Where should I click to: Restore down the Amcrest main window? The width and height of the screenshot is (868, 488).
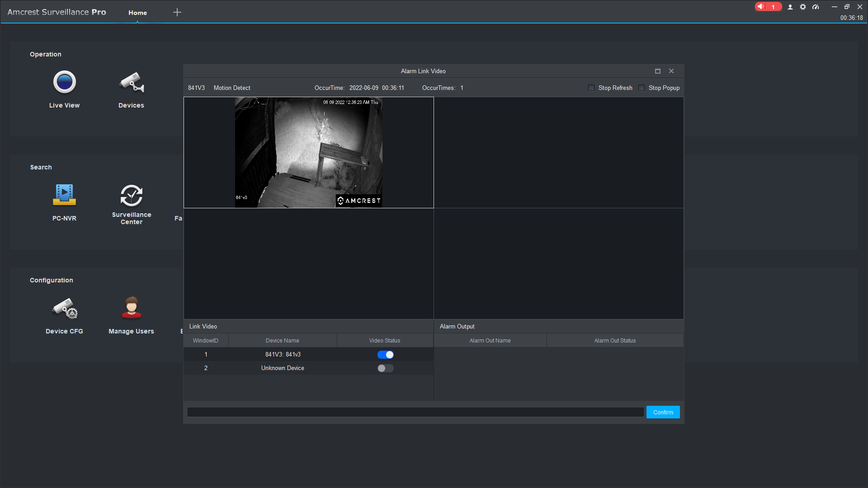click(x=847, y=7)
